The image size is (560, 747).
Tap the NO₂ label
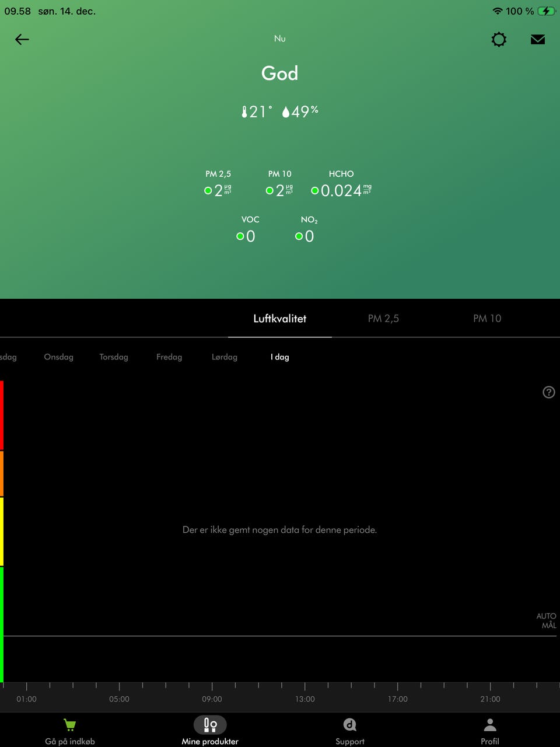pyautogui.click(x=309, y=220)
